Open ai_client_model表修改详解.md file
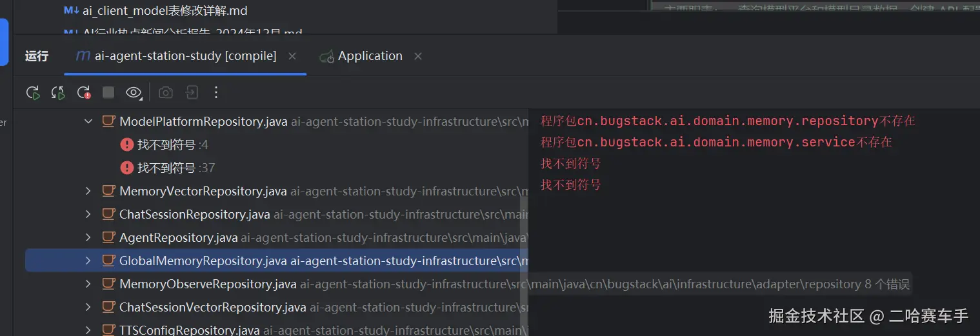This screenshot has width=980, height=336. pyautogui.click(x=165, y=11)
